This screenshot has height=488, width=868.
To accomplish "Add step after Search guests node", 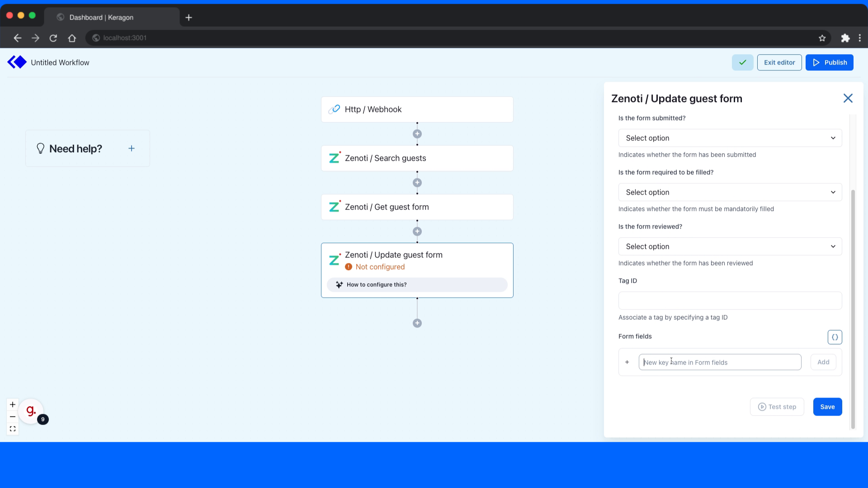I will click(417, 183).
